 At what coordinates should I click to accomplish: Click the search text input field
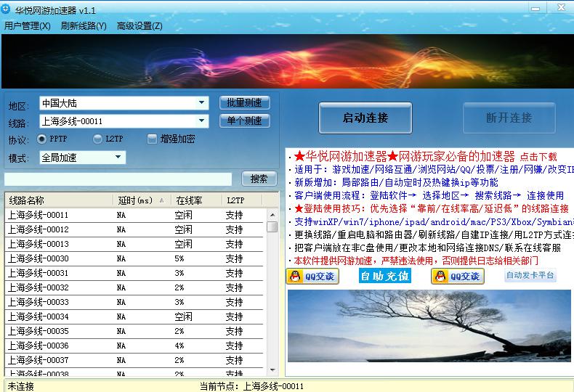tap(118, 179)
